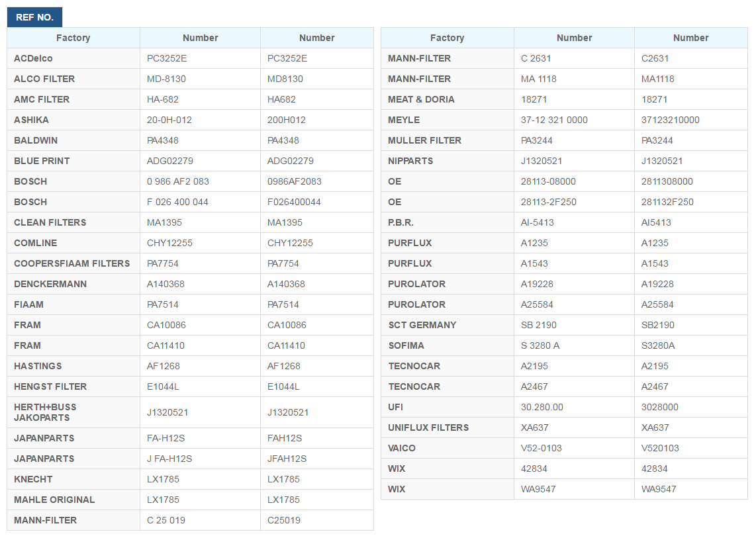
Task: Select PUROLATOR number A25584 in the first Number column
Action: (x=537, y=304)
